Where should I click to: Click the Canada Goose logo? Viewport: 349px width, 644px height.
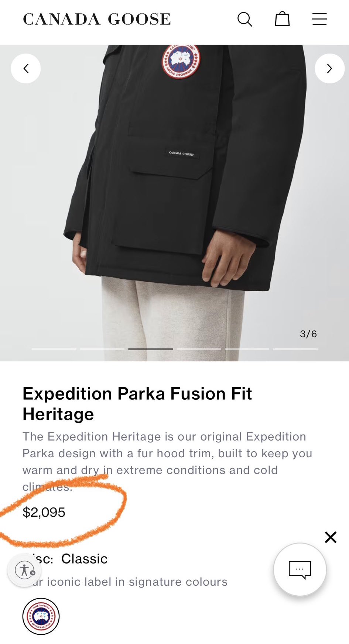tap(97, 19)
